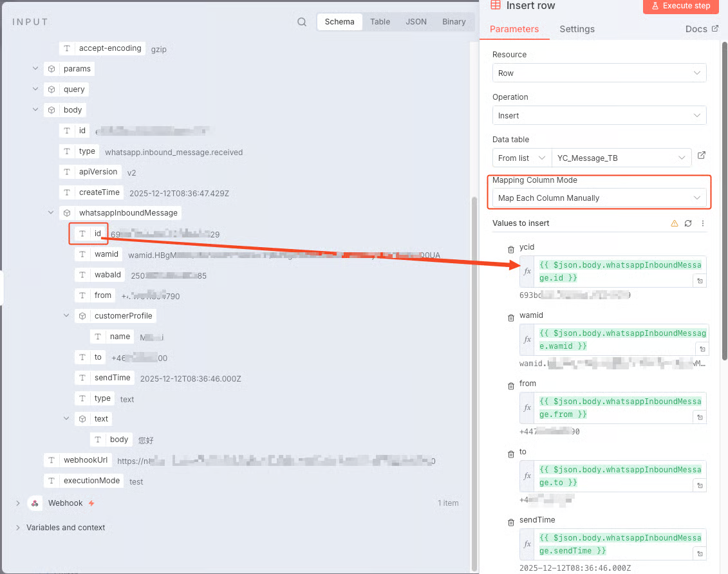Open the Settings tab
This screenshot has height=574, width=728.
(577, 29)
